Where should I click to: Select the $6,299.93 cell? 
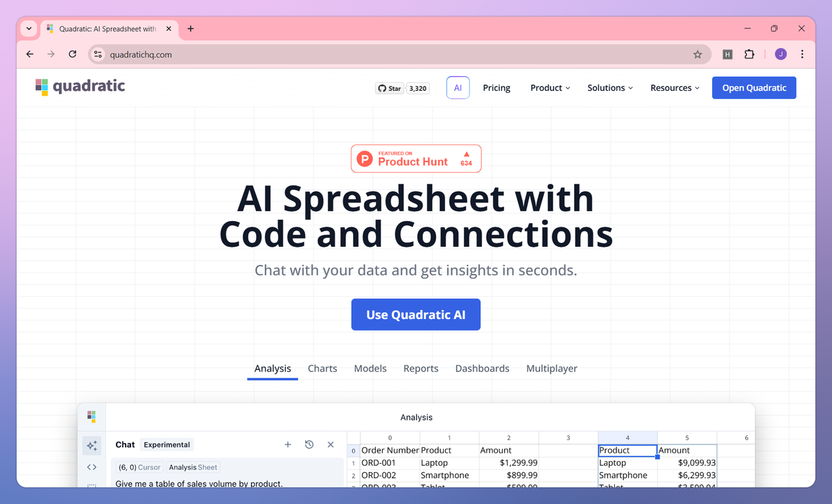tap(687, 476)
